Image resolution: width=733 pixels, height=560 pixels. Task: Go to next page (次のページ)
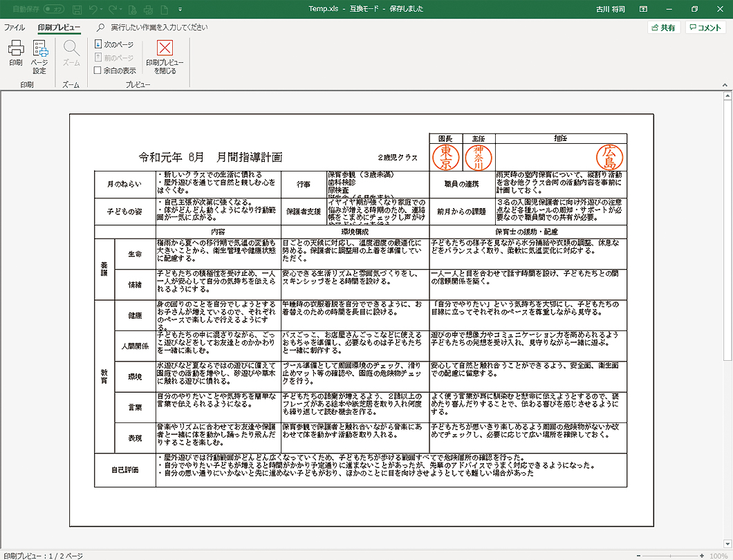coord(113,44)
